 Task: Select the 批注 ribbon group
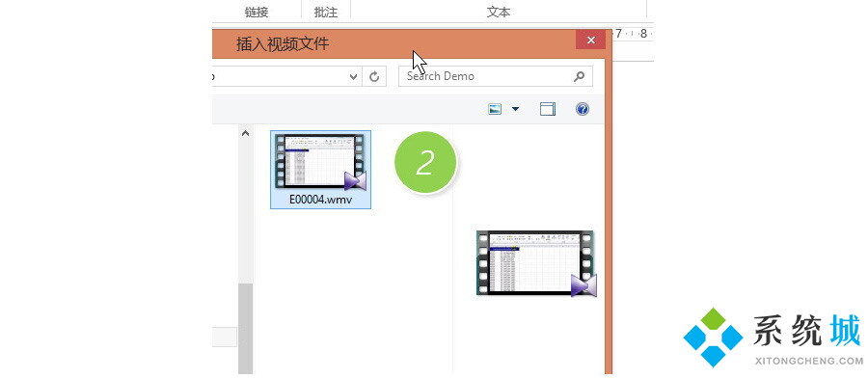point(326,13)
